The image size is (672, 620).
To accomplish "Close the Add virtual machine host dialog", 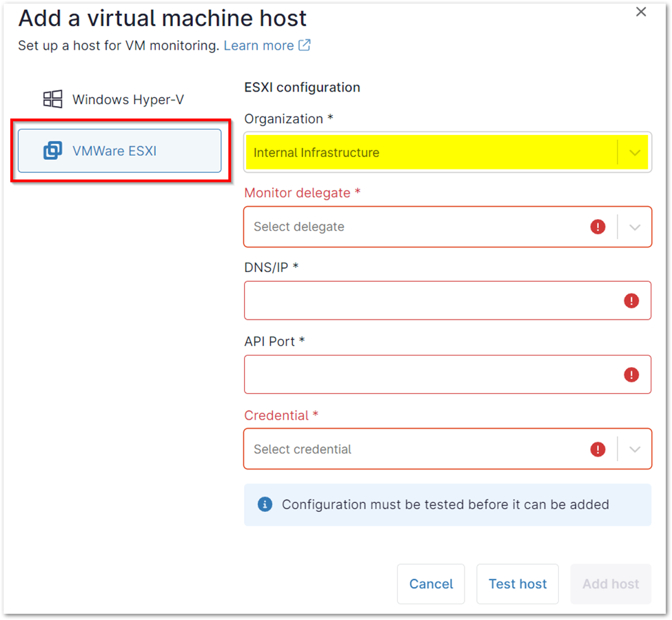I will point(640,12).
